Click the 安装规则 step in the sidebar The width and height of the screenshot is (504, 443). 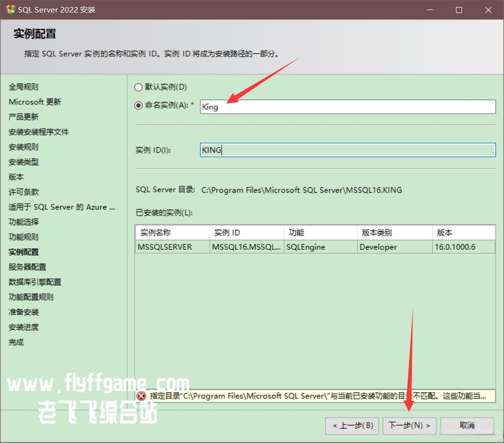pyautogui.click(x=24, y=147)
